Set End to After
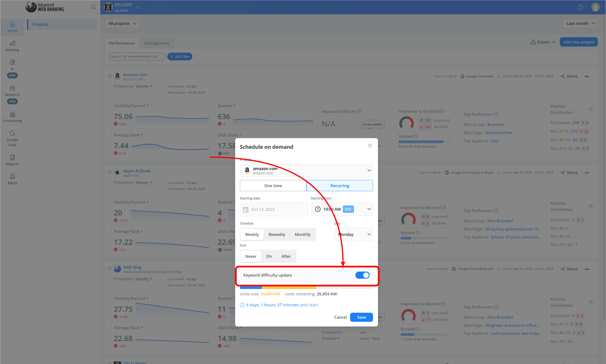 click(286, 256)
